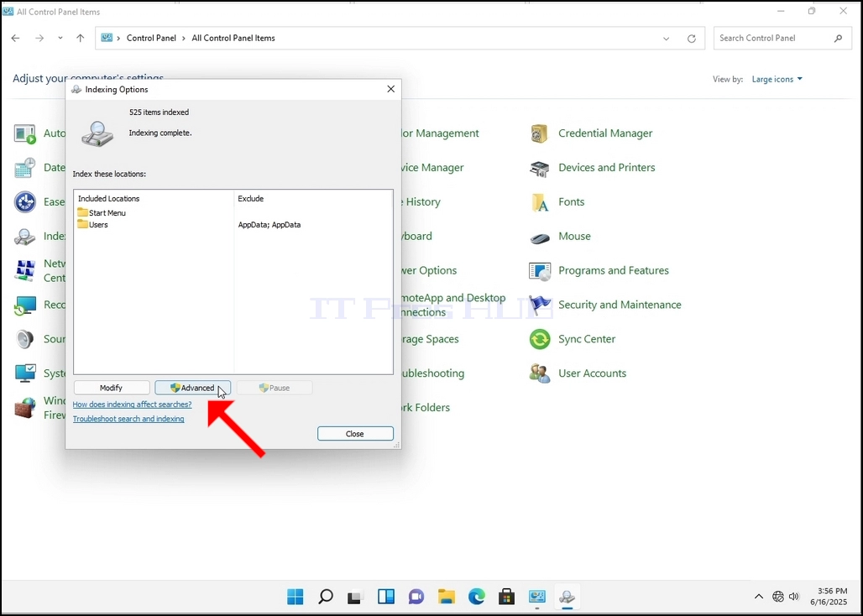
Task: Open the Recovery icon in Control Panel
Action: [25, 305]
